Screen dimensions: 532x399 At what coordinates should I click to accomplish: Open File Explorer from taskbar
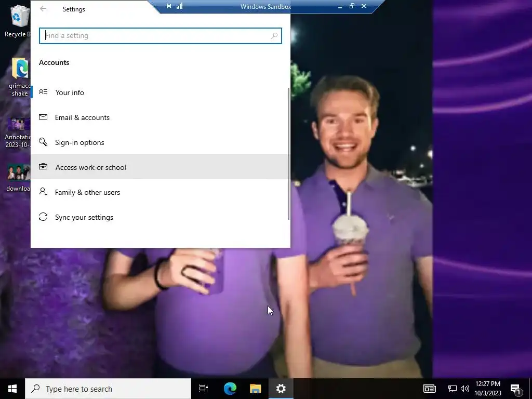tap(256, 389)
